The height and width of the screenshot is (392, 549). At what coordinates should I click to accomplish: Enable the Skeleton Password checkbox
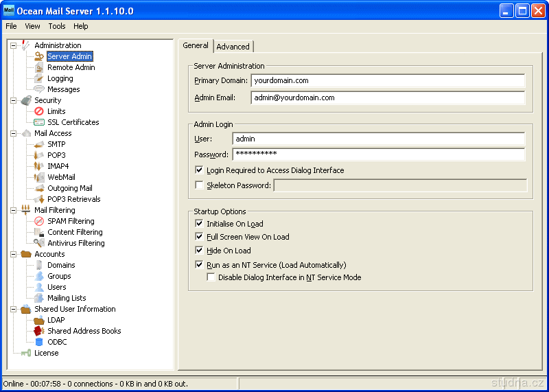click(199, 185)
